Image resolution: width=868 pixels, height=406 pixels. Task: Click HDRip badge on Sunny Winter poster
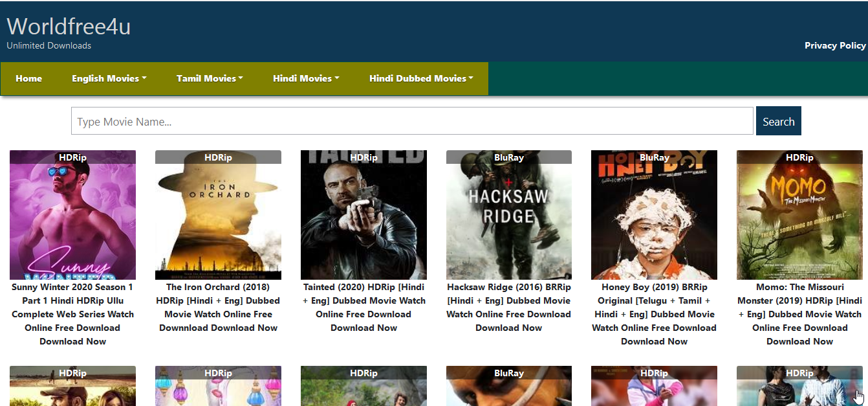72,157
